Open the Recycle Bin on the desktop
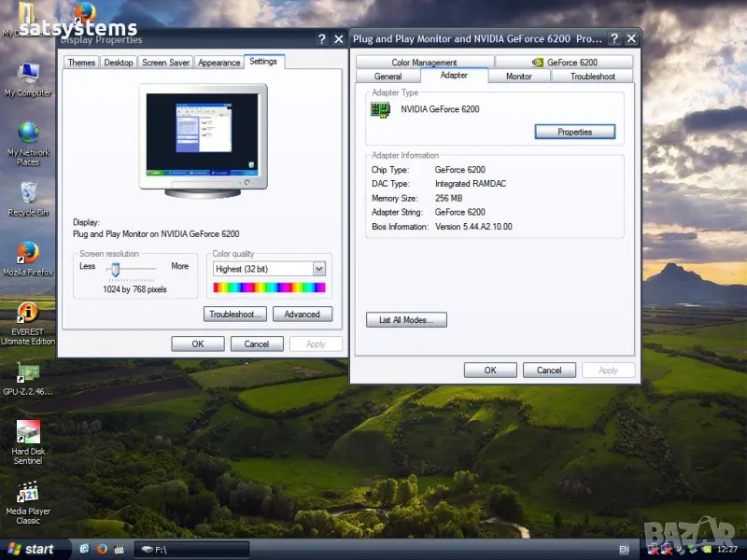Image resolution: width=747 pixels, height=560 pixels. tap(28, 194)
